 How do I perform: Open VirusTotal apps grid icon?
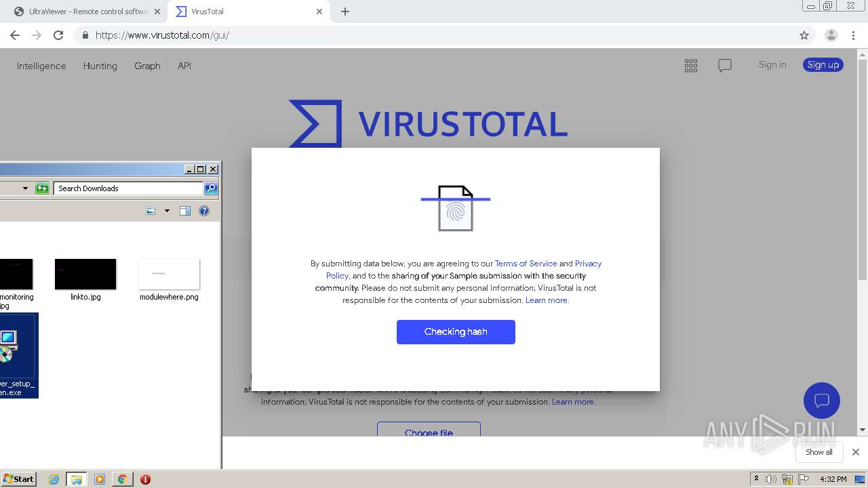(x=691, y=66)
